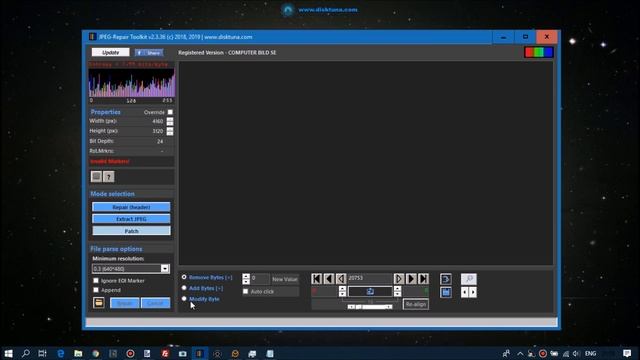
Task: Select the Modify Byte radio option
Action: click(184, 299)
